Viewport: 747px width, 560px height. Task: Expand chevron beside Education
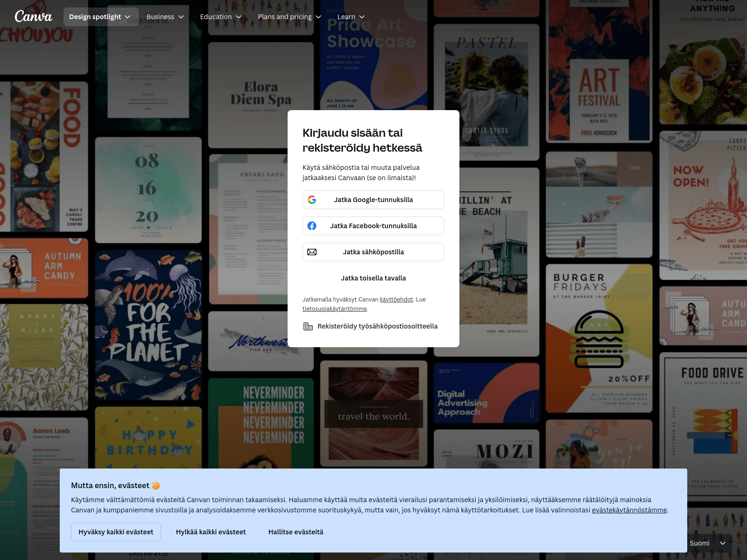(239, 17)
